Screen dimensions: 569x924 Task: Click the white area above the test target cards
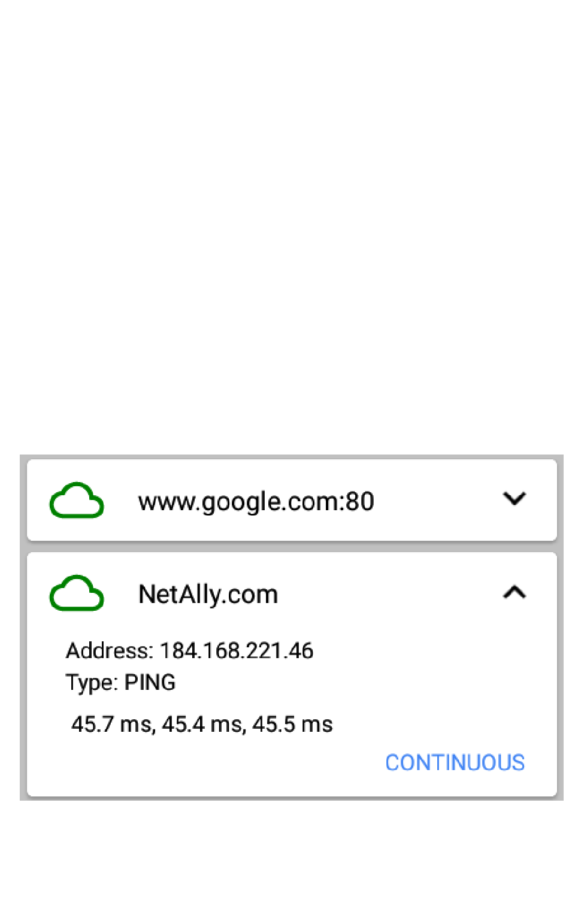click(284, 228)
